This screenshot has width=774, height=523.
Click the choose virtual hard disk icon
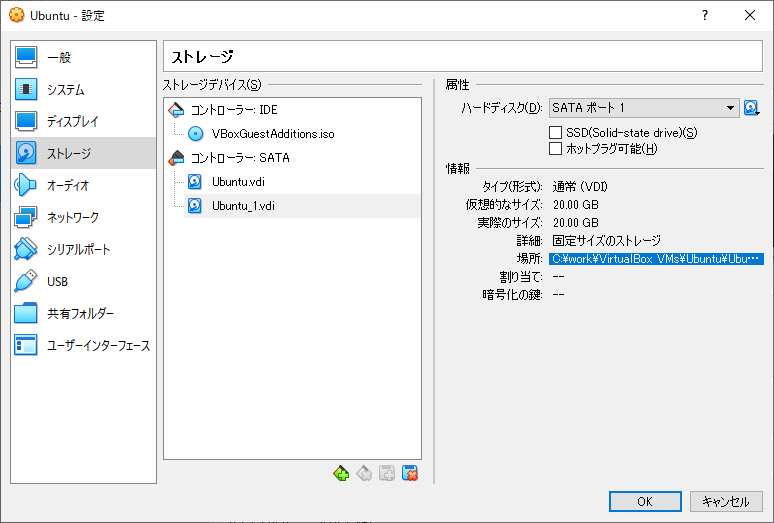click(x=751, y=108)
